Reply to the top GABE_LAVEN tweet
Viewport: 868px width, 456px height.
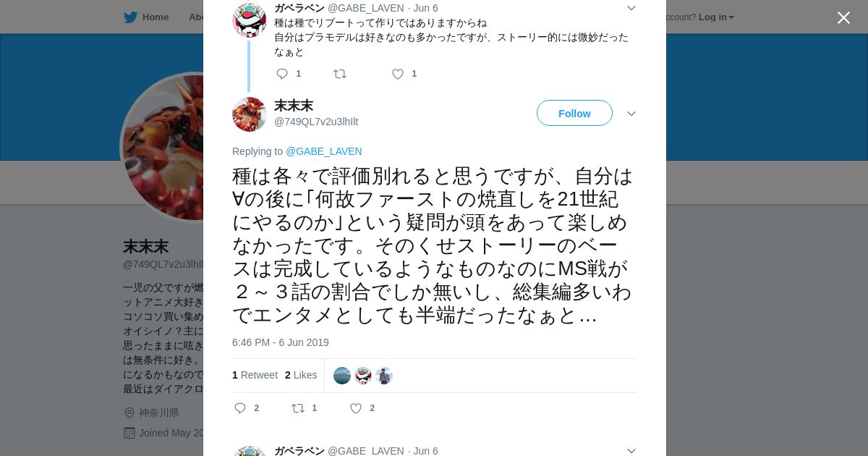pos(282,74)
